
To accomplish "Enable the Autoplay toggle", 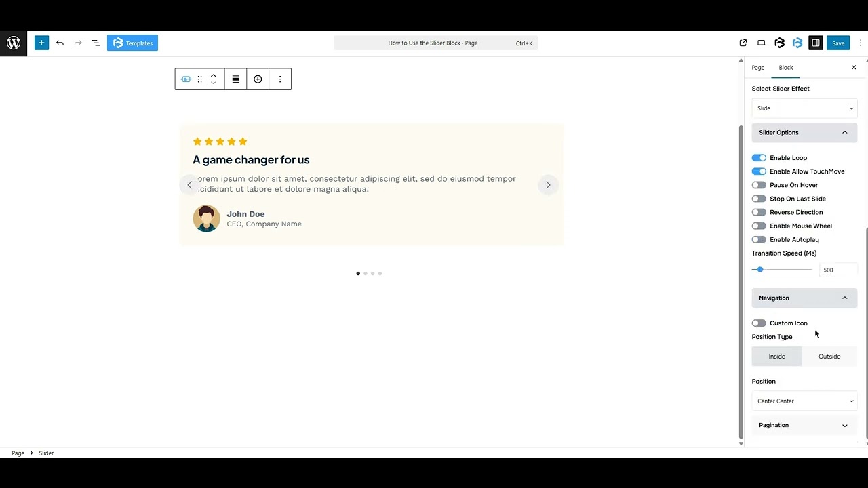I will point(759,239).
